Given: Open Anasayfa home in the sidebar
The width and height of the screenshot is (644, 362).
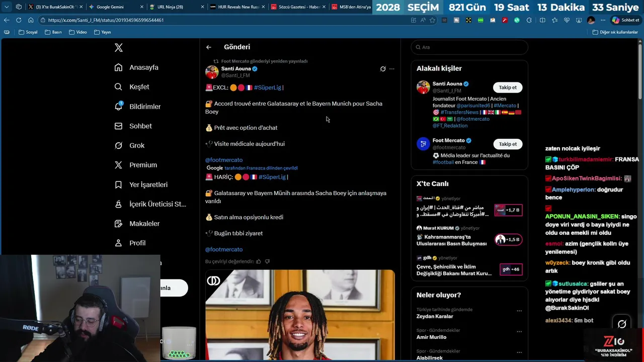Looking at the screenshot, I should pyautogui.click(x=136, y=67).
